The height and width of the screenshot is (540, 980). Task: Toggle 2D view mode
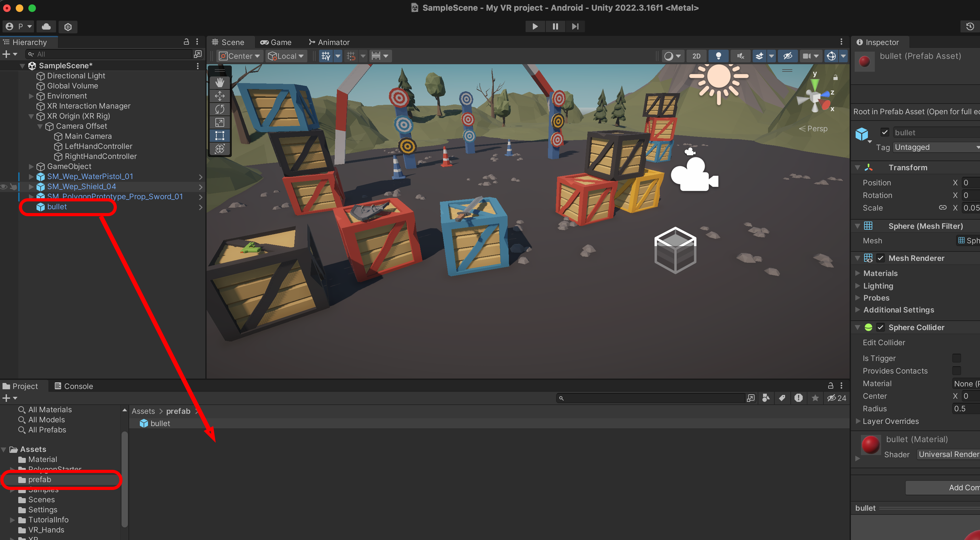click(696, 56)
